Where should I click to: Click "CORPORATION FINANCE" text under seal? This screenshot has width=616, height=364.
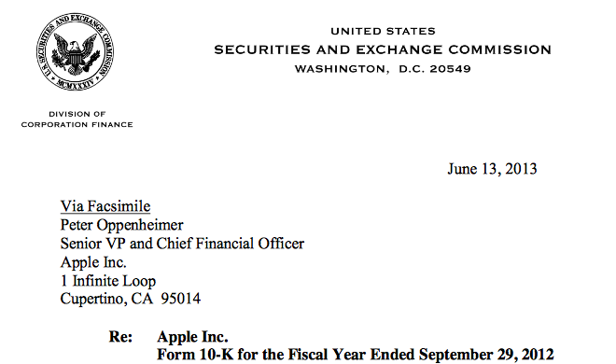(x=77, y=124)
